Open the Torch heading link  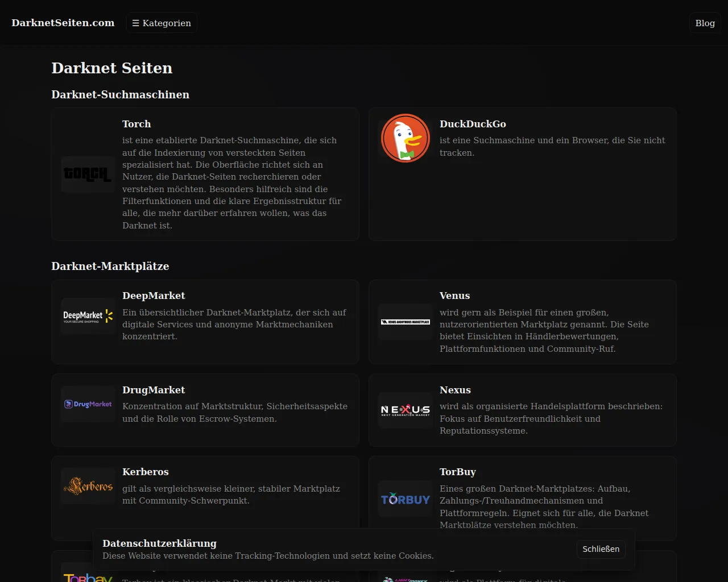(x=136, y=124)
